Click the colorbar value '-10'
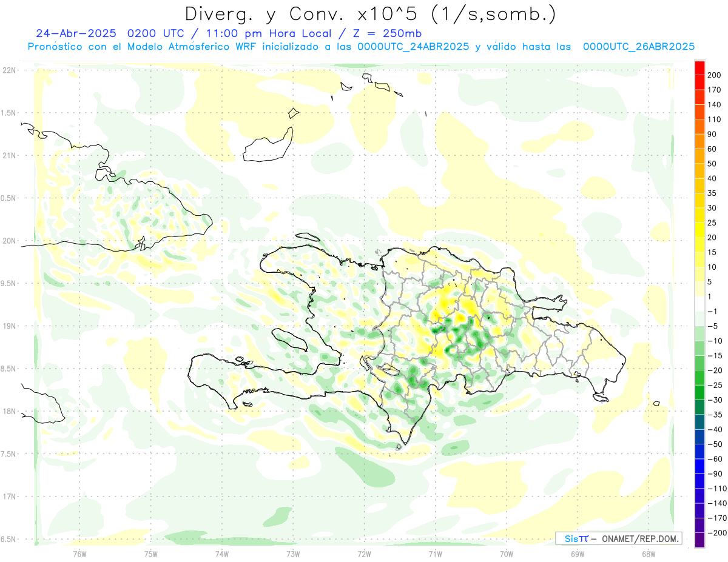 (714, 341)
